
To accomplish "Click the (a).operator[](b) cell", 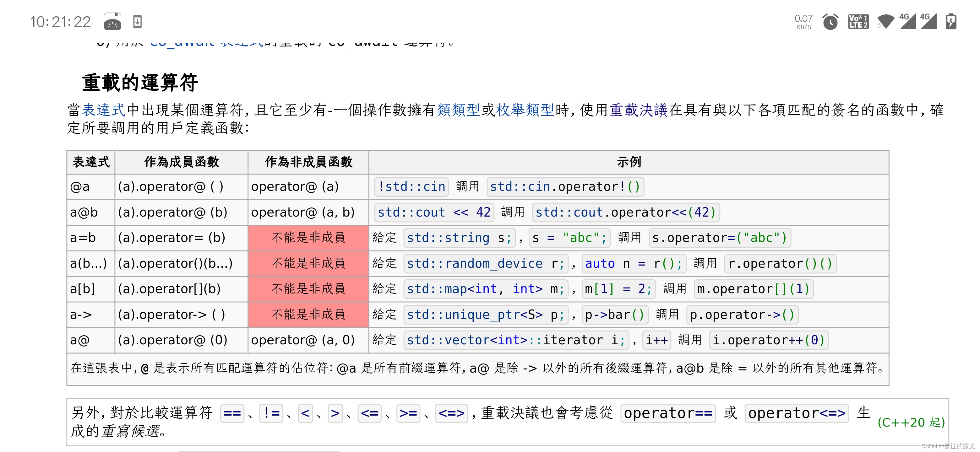I will 182,289.
